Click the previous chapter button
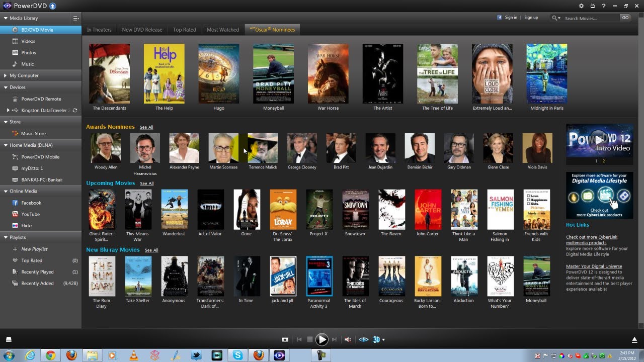Image resolution: width=644 pixels, height=362 pixels. (x=299, y=340)
